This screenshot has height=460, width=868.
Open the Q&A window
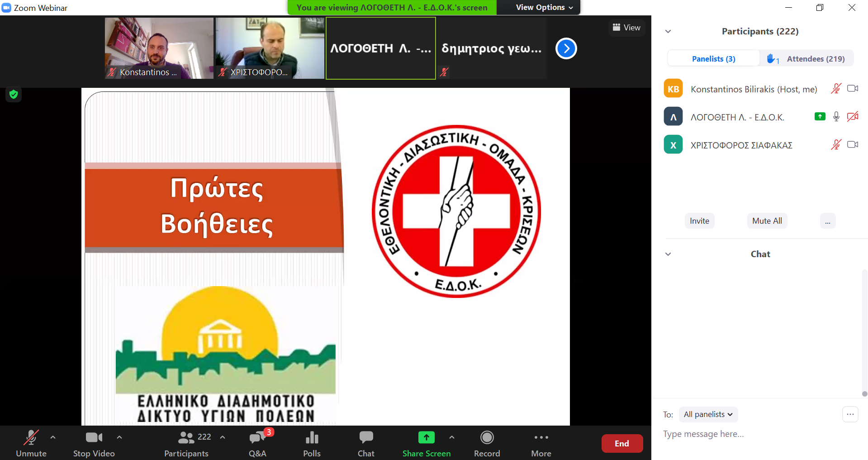pos(257,443)
